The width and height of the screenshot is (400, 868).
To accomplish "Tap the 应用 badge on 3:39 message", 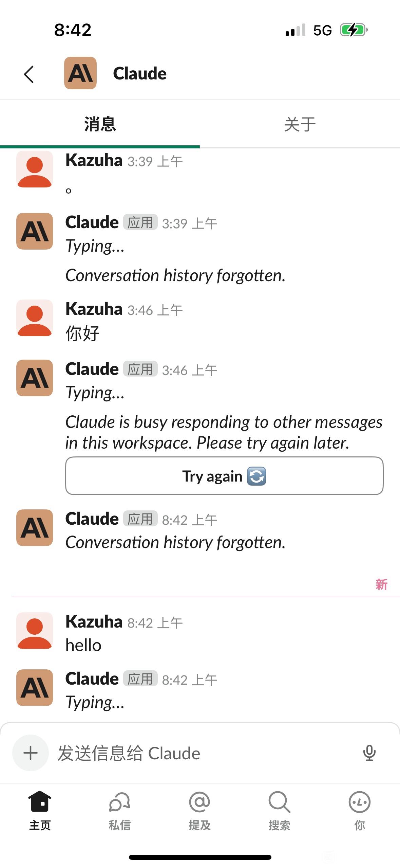I will coord(140,222).
